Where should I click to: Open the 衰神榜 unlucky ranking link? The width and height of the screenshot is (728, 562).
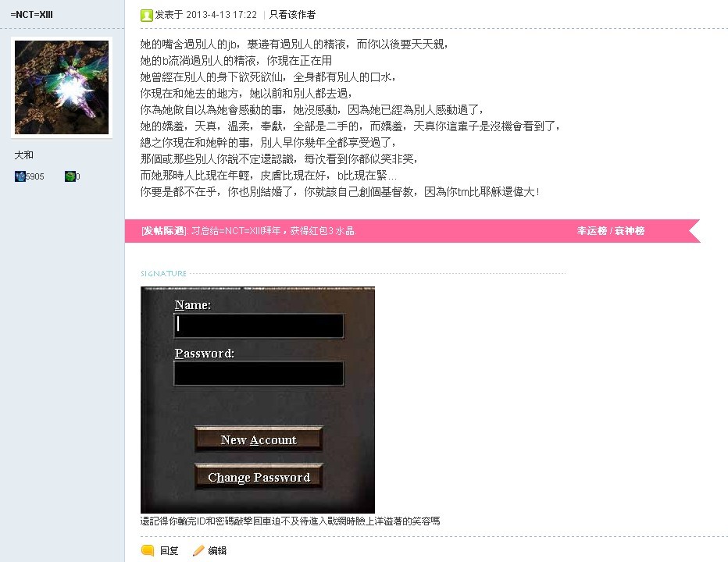click(630, 230)
